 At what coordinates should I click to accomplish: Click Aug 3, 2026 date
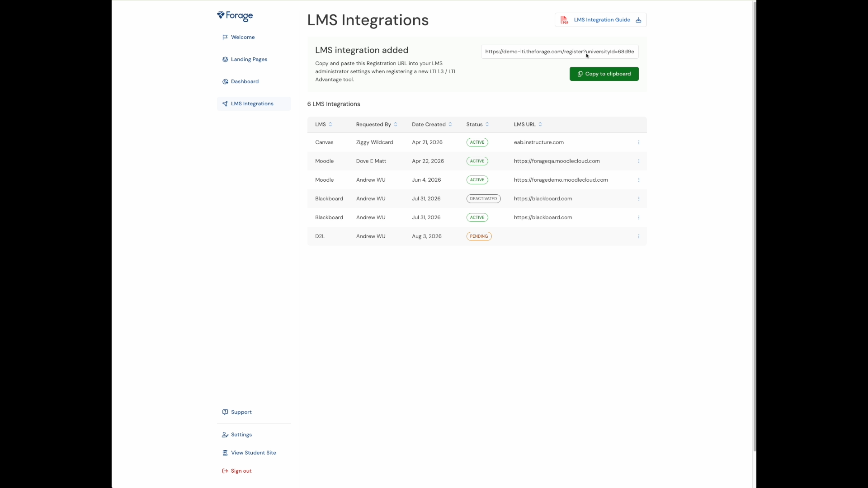click(x=426, y=236)
